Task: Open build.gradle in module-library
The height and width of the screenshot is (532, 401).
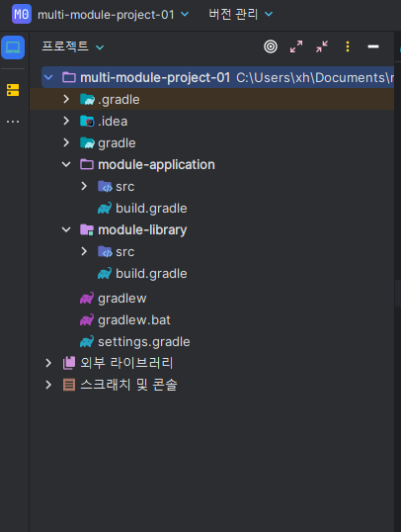Action: point(151,274)
